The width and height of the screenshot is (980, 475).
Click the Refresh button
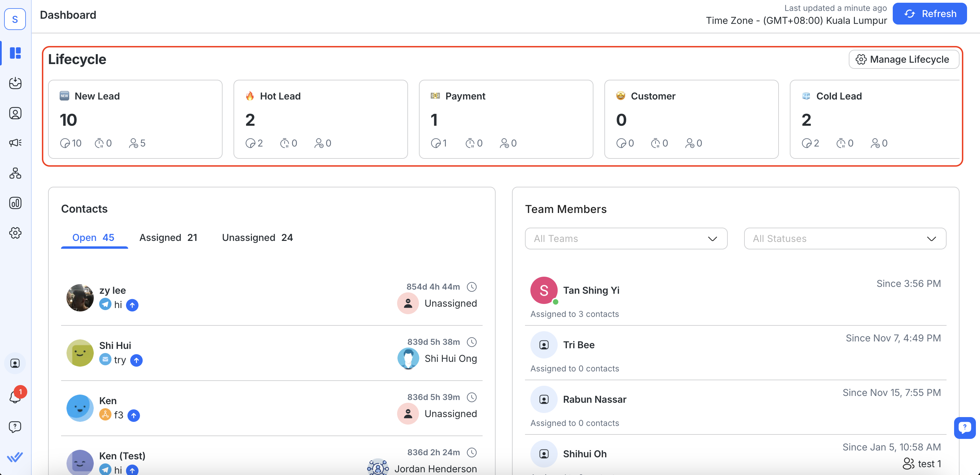click(930, 14)
